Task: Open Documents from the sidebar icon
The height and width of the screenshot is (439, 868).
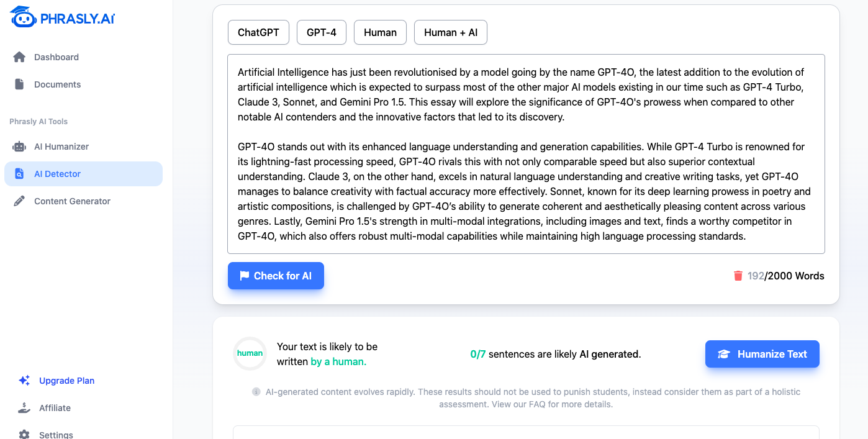Action: click(19, 84)
